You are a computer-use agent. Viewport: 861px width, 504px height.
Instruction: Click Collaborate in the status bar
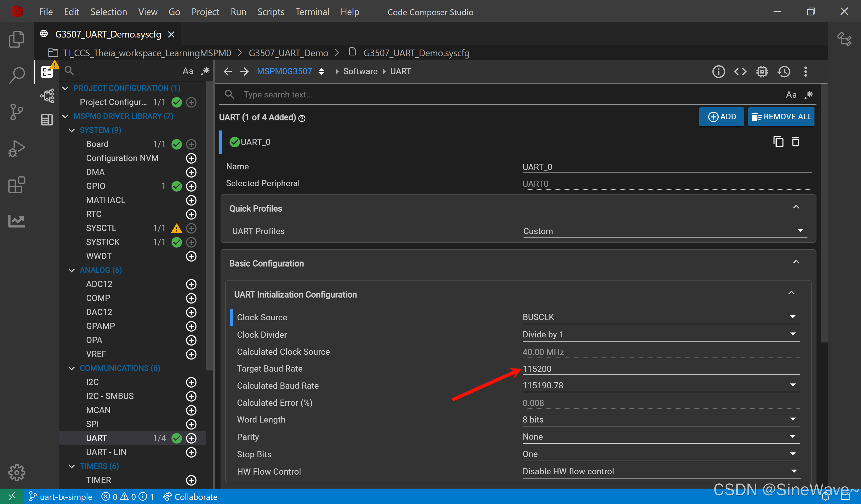tap(190, 496)
